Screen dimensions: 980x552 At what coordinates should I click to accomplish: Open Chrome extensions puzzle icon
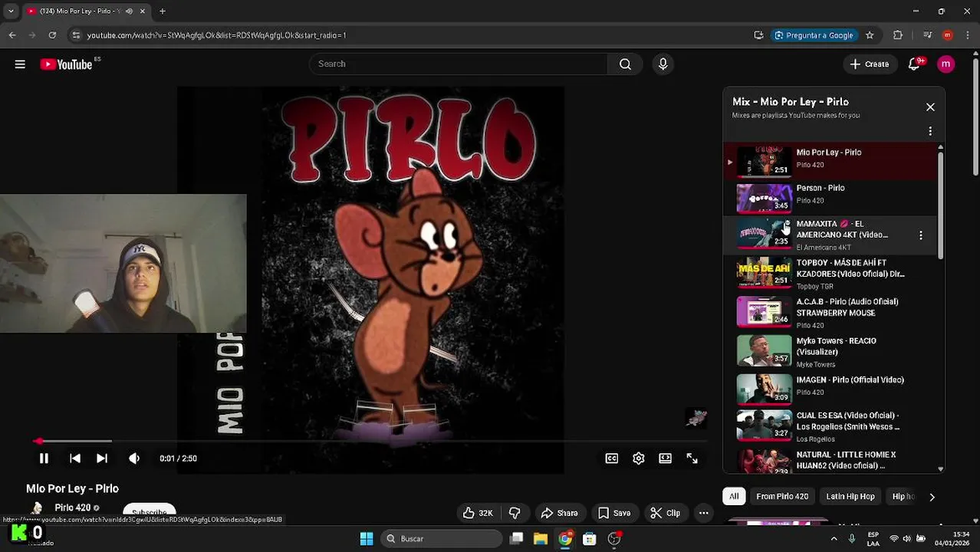pos(898,35)
